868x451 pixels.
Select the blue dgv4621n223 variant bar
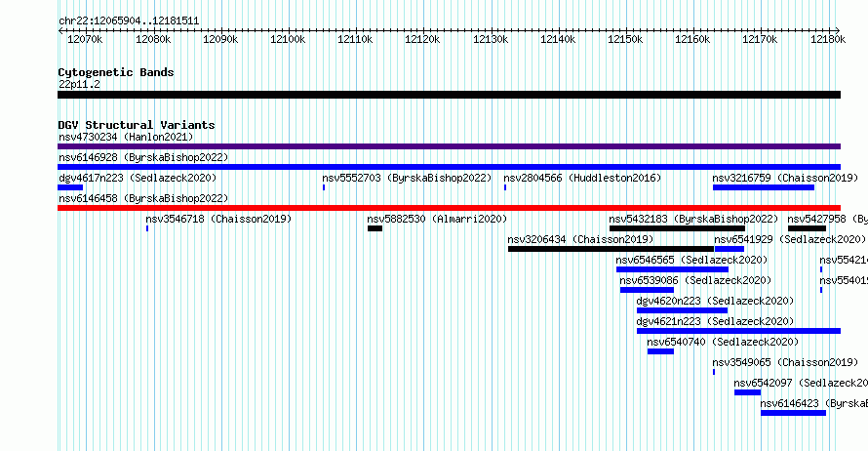pos(739,331)
